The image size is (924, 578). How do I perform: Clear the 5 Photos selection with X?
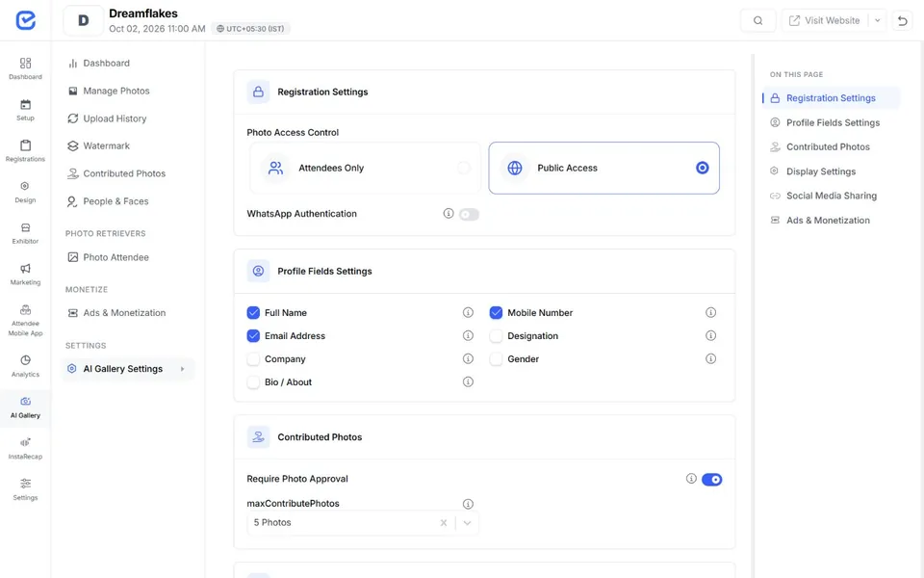444,522
